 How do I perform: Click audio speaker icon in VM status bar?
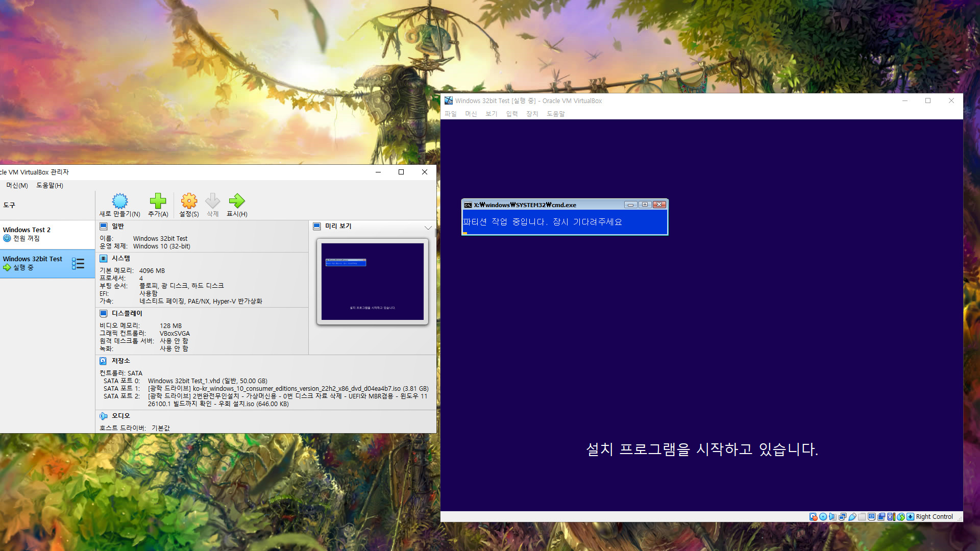[x=833, y=517]
